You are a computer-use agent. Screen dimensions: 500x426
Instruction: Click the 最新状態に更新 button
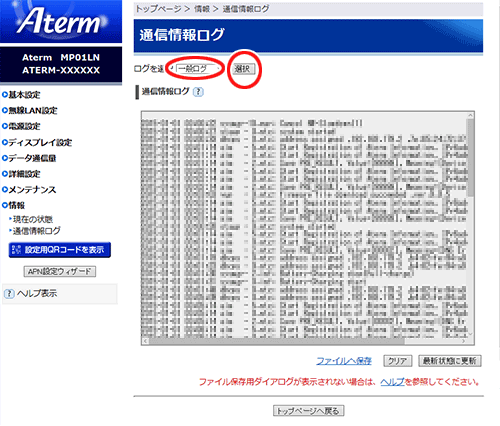click(450, 361)
